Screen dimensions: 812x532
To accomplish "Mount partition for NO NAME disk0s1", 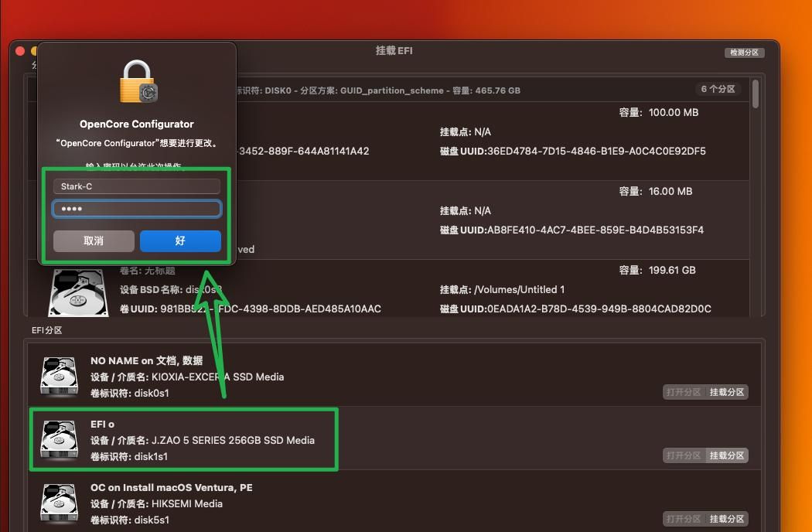I will tap(727, 392).
